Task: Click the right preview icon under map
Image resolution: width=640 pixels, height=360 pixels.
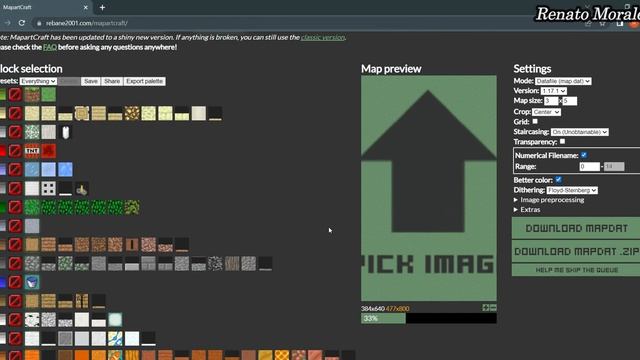Action: (493, 308)
